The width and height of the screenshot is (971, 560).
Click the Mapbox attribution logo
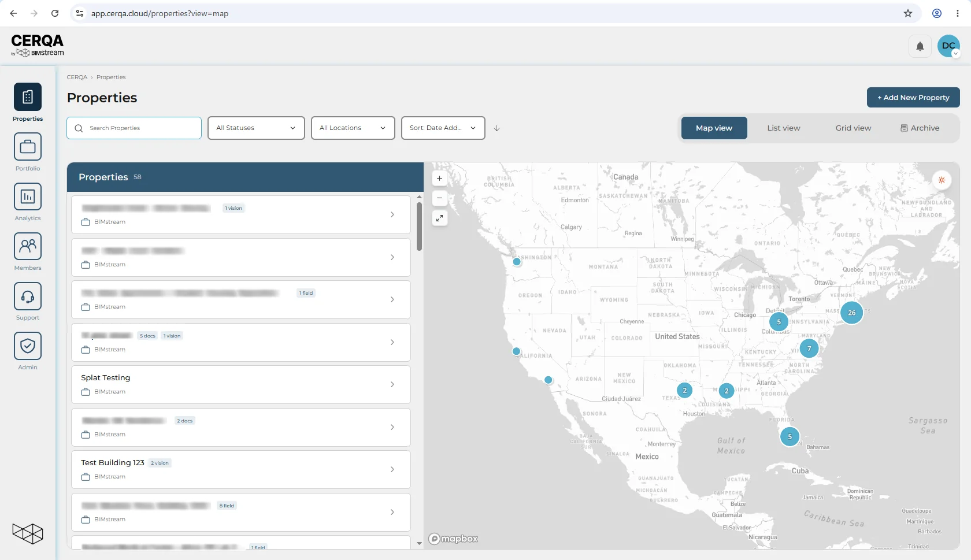click(x=454, y=539)
